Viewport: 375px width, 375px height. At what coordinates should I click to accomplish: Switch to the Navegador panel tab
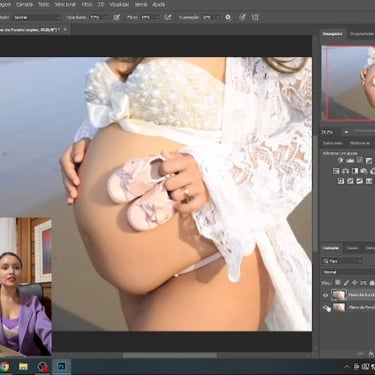(x=332, y=34)
